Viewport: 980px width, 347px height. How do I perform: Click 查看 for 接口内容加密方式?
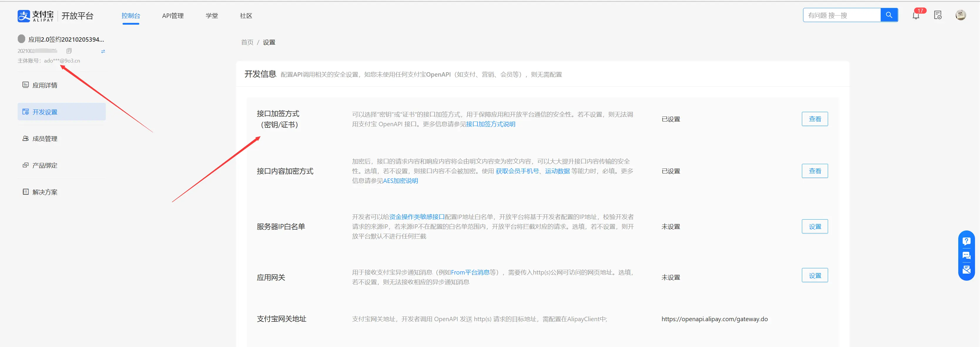click(815, 171)
